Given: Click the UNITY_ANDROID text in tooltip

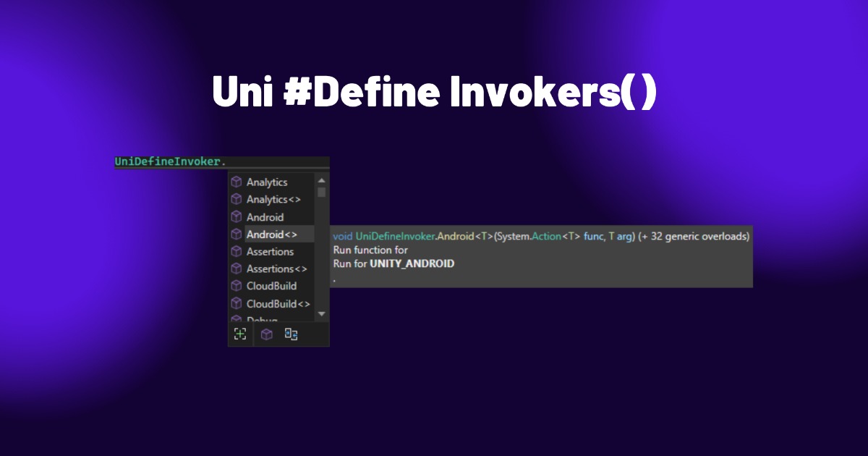Looking at the screenshot, I should pos(412,263).
